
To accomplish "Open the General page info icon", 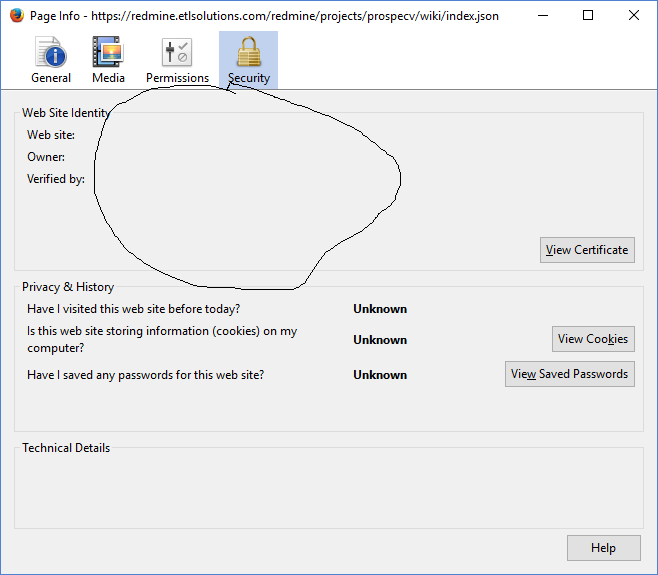I will click(x=51, y=53).
